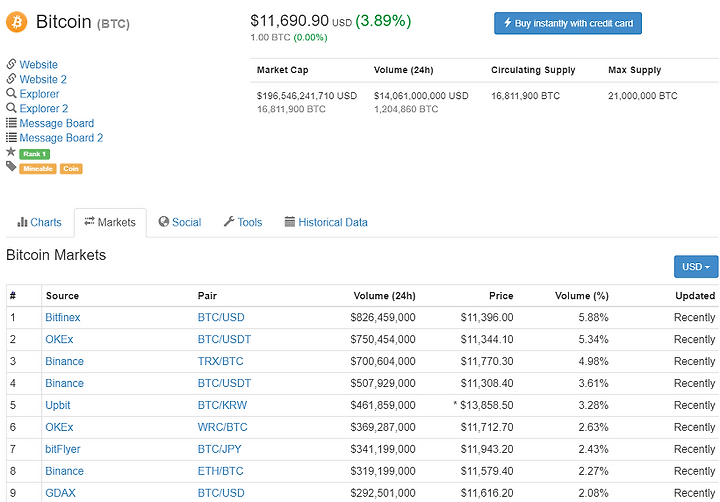The height and width of the screenshot is (502, 720).
Task: Open the bitFlyer exchange link
Action: click(x=62, y=449)
